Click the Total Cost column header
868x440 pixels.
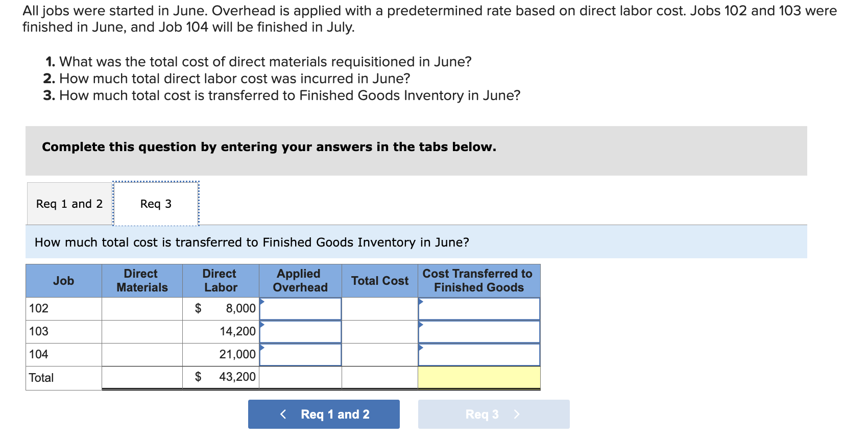[379, 281]
